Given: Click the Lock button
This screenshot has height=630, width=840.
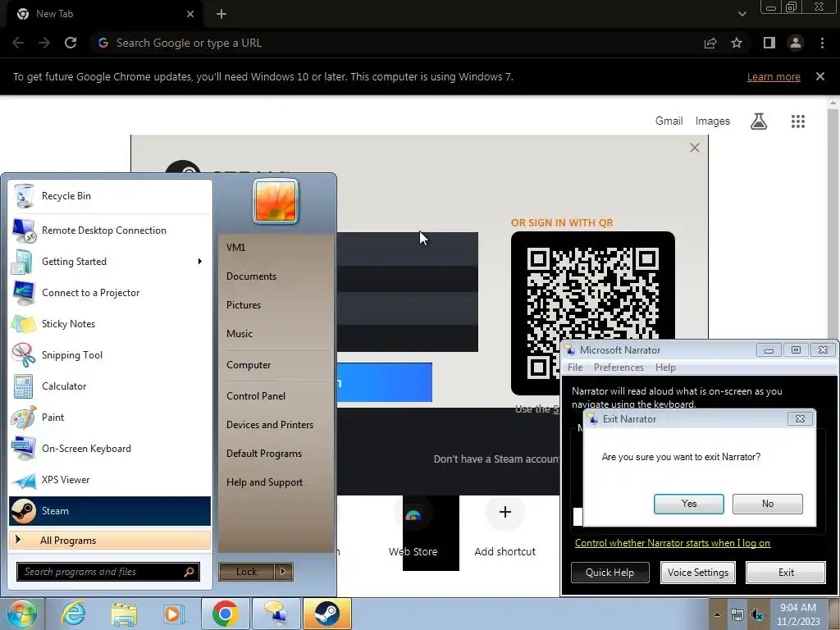Looking at the screenshot, I should tap(246, 572).
